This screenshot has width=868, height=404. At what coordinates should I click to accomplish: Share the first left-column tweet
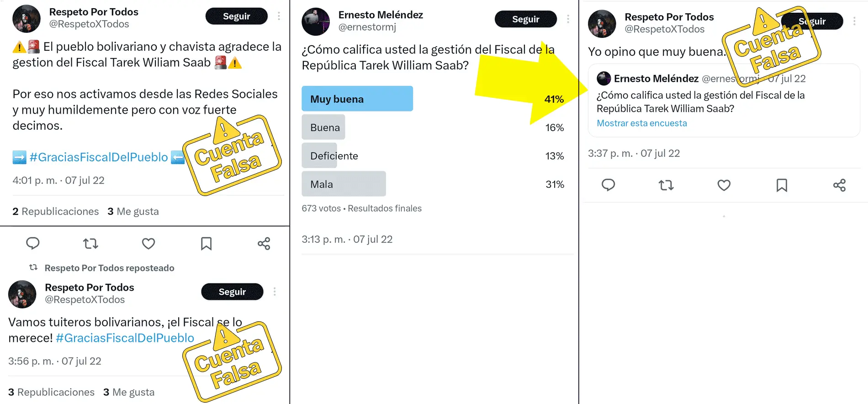click(x=264, y=244)
